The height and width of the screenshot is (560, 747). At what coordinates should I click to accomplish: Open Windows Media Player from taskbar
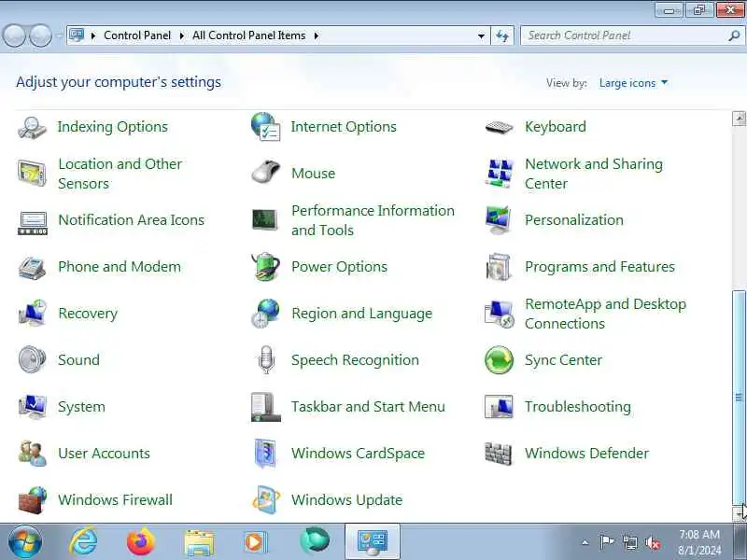coord(255,542)
